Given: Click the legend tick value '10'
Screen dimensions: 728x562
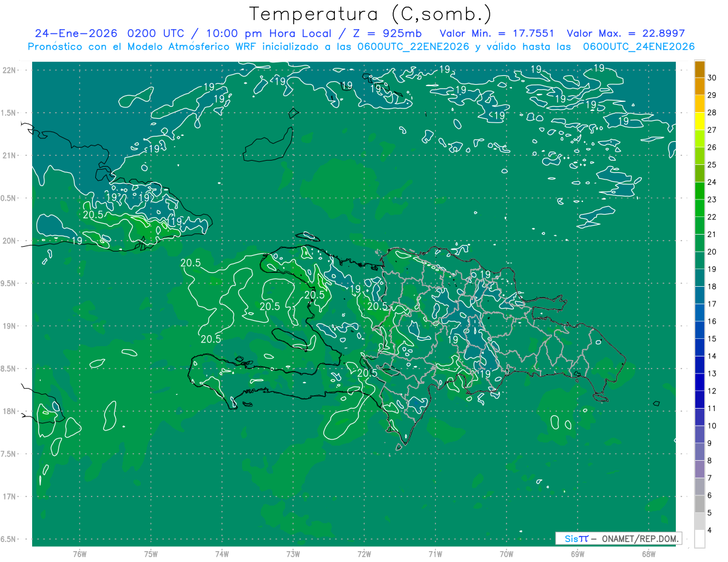Looking at the screenshot, I should click(x=712, y=426).
